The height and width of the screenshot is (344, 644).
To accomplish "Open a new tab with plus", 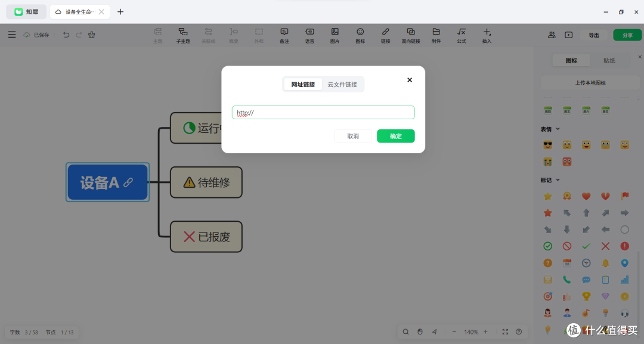I will (120, 12).
